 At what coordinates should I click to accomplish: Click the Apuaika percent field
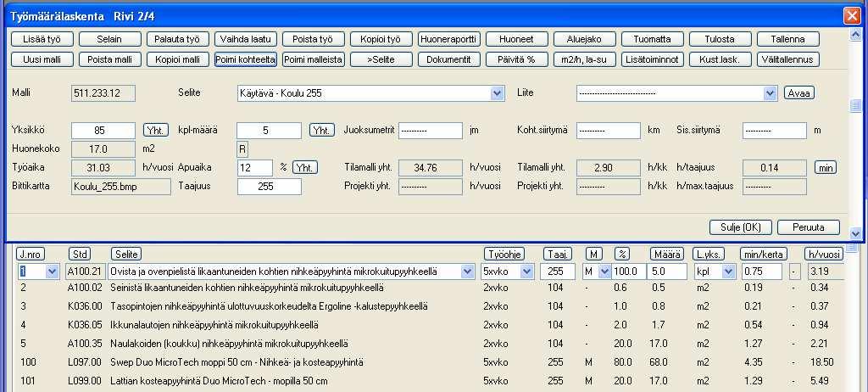(x=254, y=168)
